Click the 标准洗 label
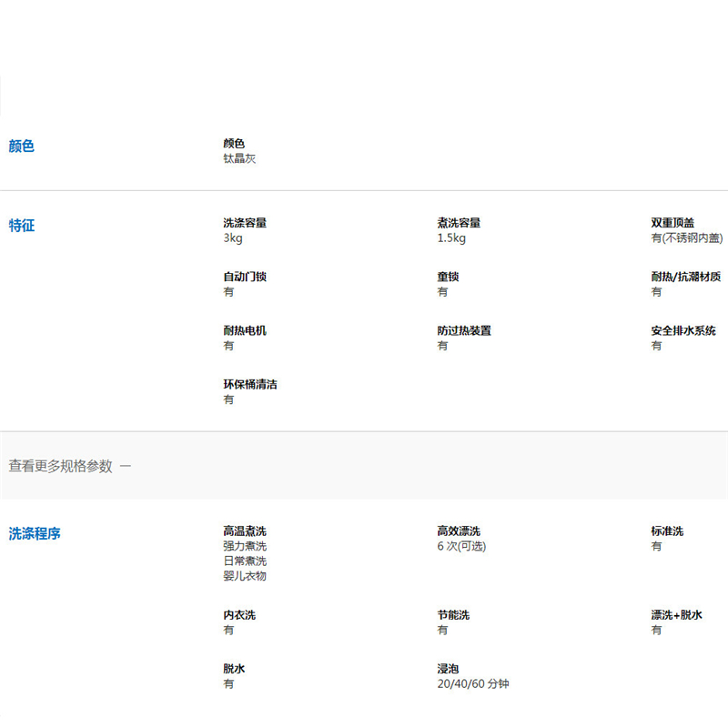 click(667, 531)
